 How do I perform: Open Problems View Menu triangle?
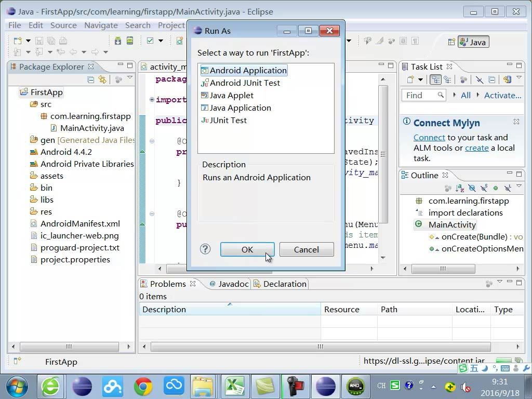pyautogui.click(x=499, y=282)
